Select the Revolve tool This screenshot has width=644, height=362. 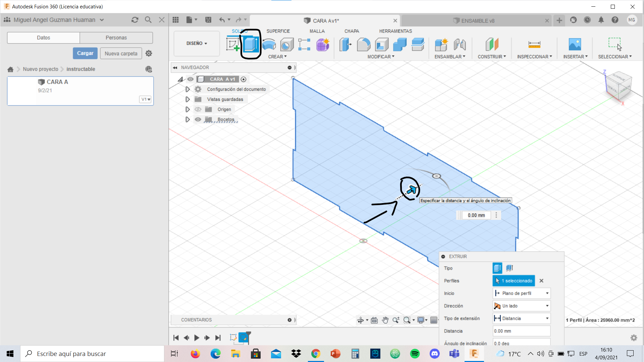[x=269, y=44]
